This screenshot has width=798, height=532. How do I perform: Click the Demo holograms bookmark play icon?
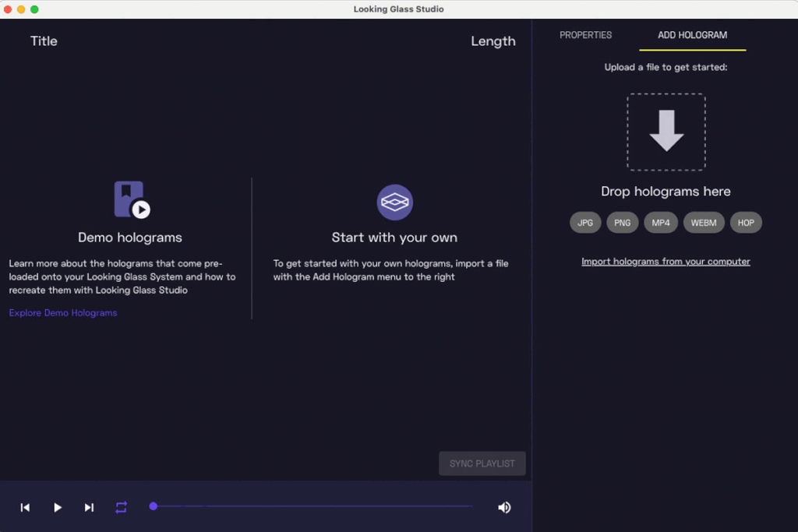coord(132,200)
